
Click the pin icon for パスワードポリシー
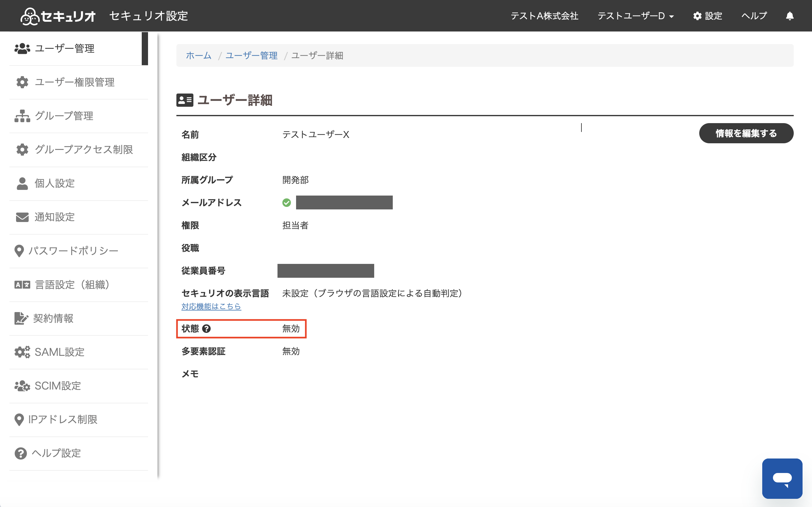[19, 251]
